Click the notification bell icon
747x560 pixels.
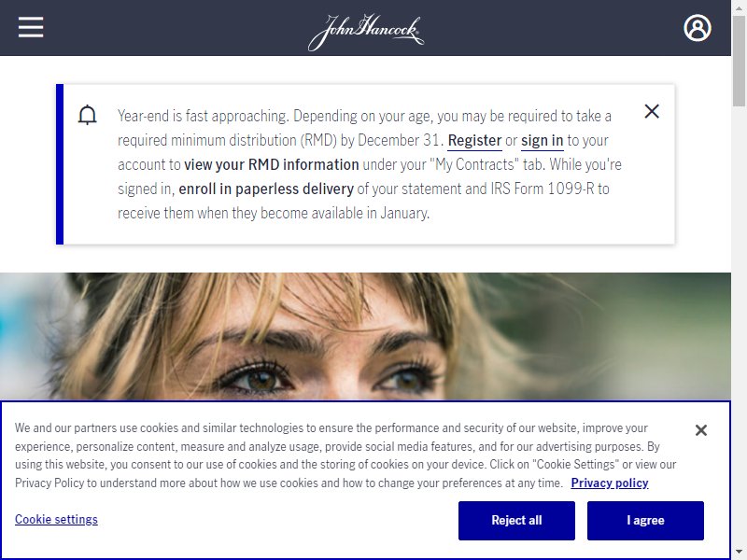[x=87, y=115]
